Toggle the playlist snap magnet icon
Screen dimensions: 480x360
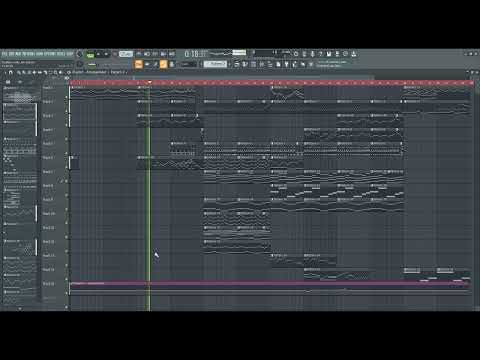[x=10, y=73]
